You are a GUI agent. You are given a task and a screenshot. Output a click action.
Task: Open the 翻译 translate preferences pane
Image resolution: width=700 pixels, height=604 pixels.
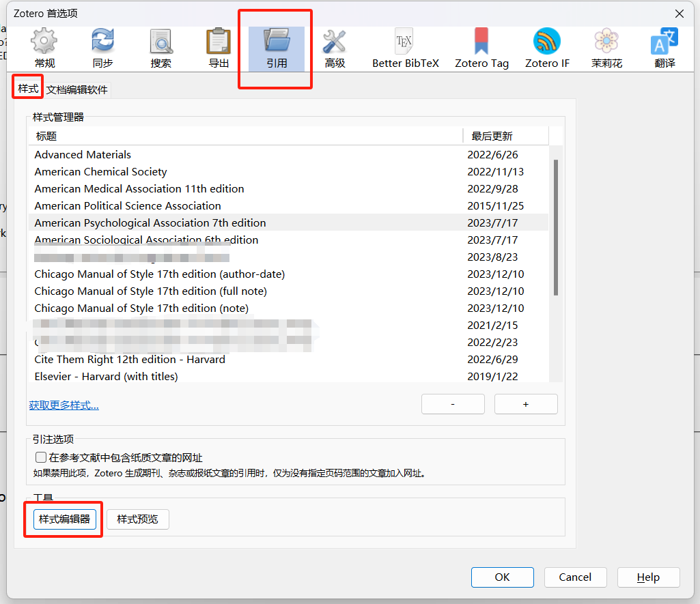pos(664,48)
